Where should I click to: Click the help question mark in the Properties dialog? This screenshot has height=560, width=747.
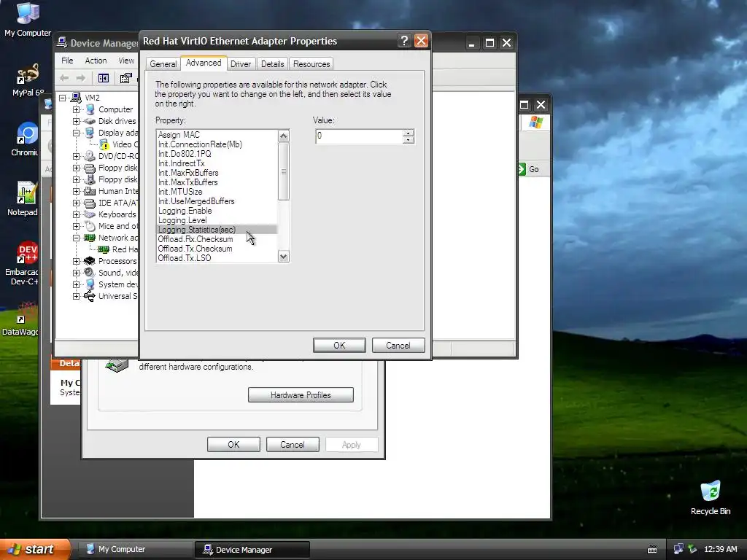tap(404, 41)
